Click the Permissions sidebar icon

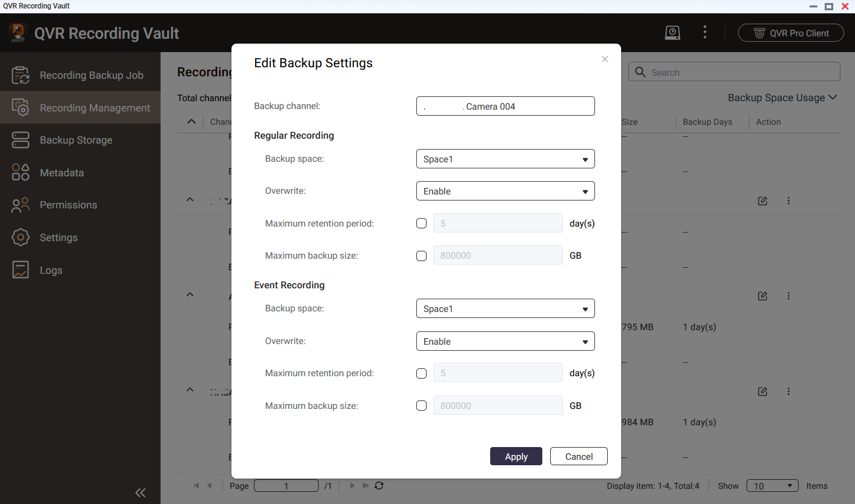point(21,205)
